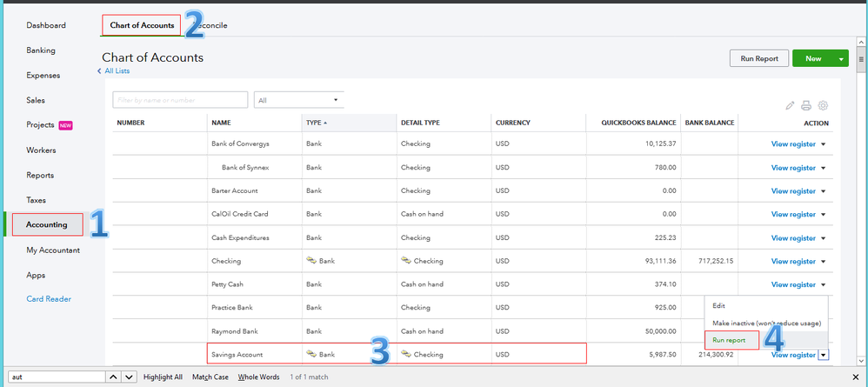Choose Make inactive in action menu
Viewport: 868px width, 387px height.
[765, 323]
